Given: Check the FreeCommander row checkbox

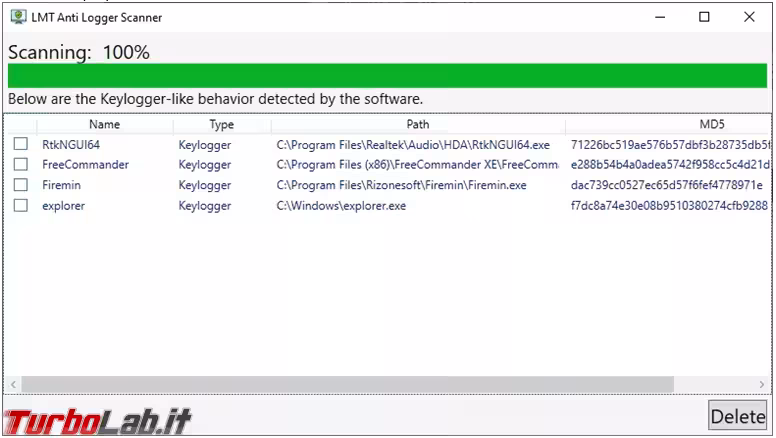Looking at the screenshot, I should pyautogui.click(x=21, y=164).
